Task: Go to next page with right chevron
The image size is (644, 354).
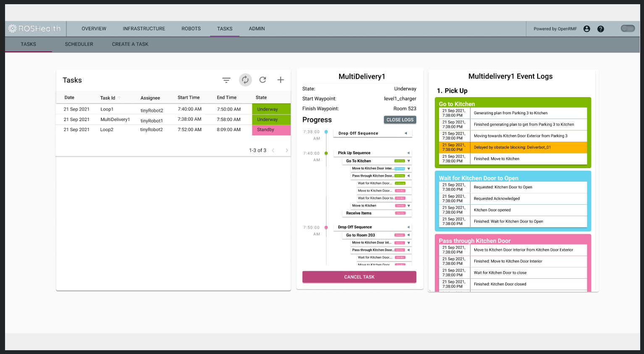Action: tap(287, 150)
